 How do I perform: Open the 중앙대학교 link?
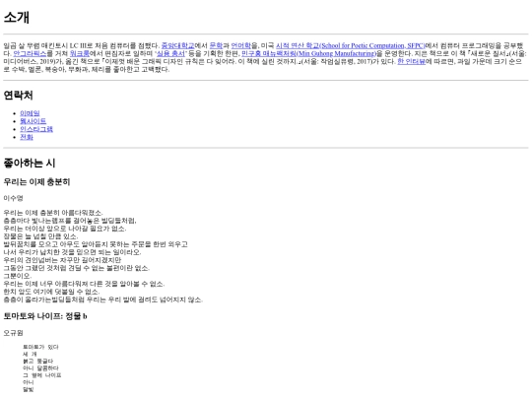(x=177, y=45)
